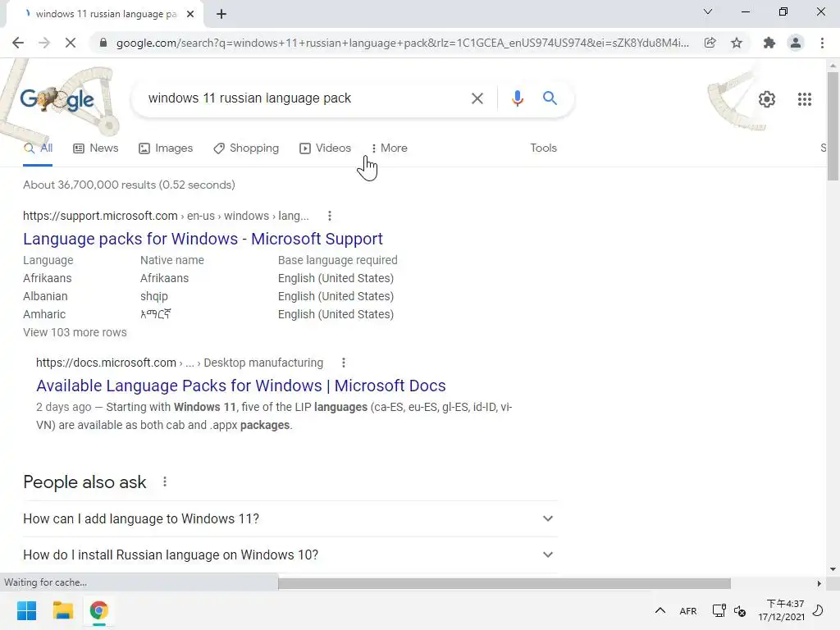Click the support.microsoft.com URL breadcrumb
840x630 pixels.
point(166,216)
